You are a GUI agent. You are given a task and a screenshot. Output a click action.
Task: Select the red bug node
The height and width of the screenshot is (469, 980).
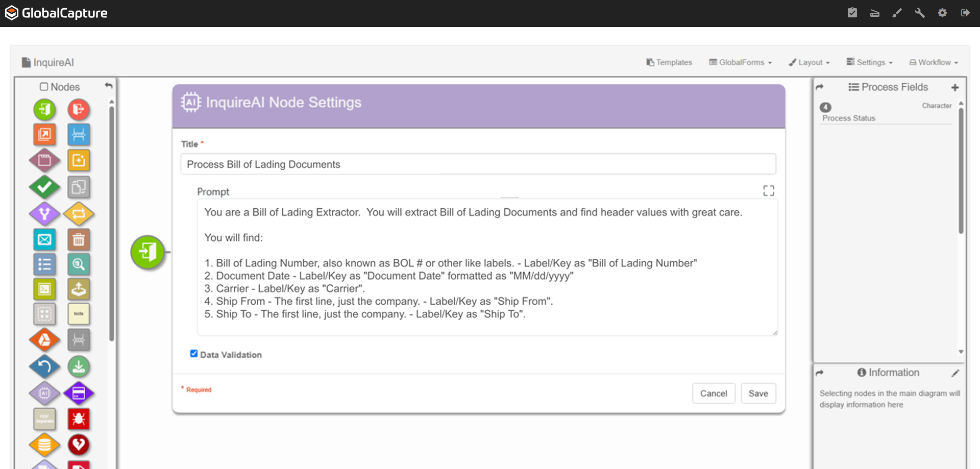(79, 419)
